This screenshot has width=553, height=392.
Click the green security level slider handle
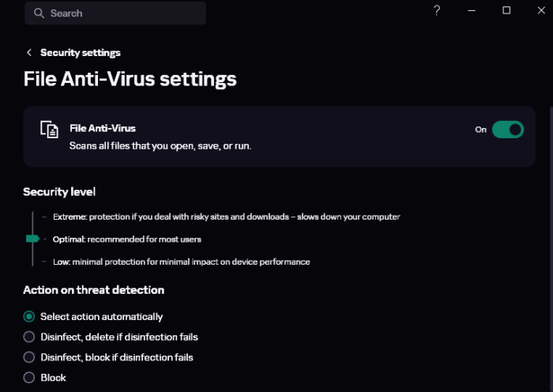(32, 238)
